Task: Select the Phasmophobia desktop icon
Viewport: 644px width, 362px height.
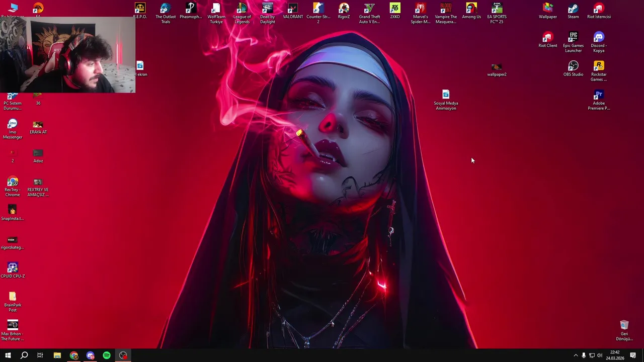Action: [191, 11]
